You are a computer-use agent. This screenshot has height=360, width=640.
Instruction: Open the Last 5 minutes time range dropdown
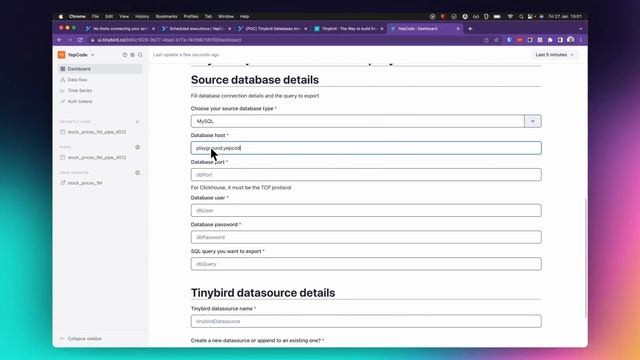[x=554, y=55]
